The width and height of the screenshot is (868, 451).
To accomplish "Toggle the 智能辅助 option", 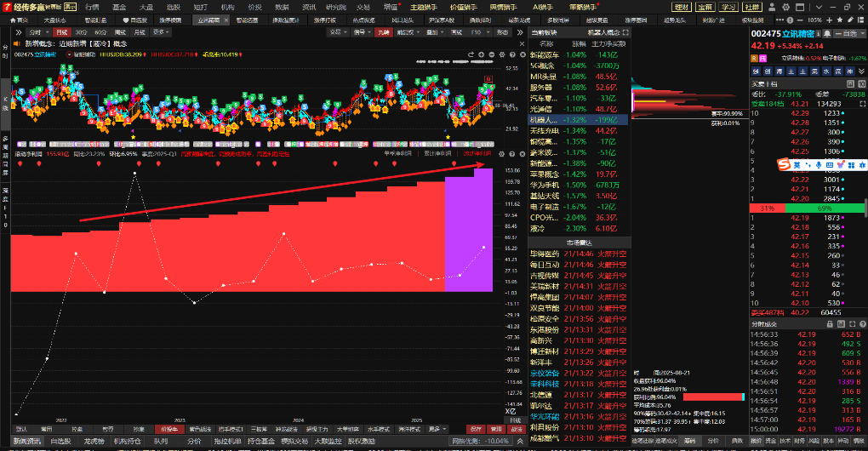I will point(81,54).
